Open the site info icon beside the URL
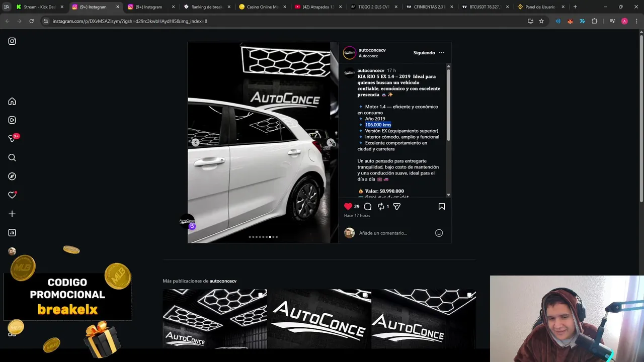This screenshot has height=362, width=644. (x=46, y=21)
